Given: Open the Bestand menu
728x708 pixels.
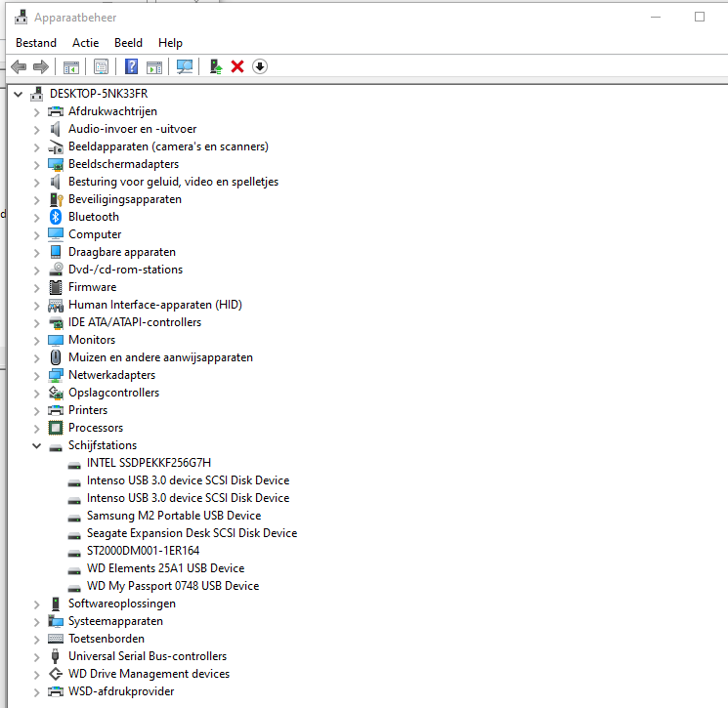Looking at the screenshot, I should [x=36, y=43].
